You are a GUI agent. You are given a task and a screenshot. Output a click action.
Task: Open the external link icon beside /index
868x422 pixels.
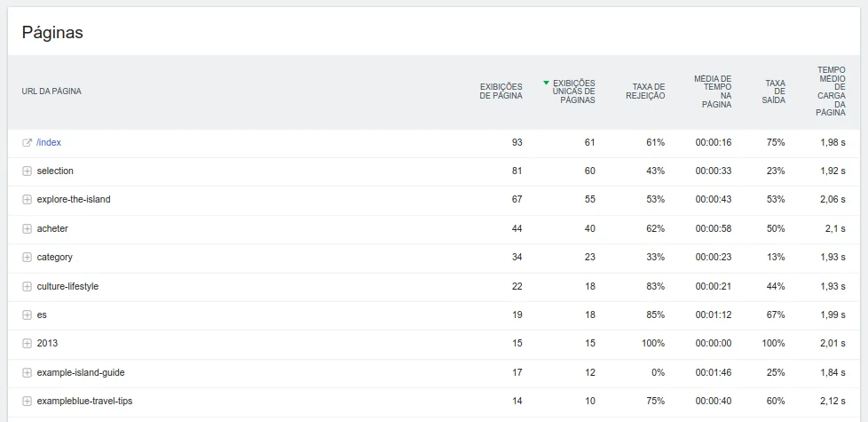coord(27,142)
